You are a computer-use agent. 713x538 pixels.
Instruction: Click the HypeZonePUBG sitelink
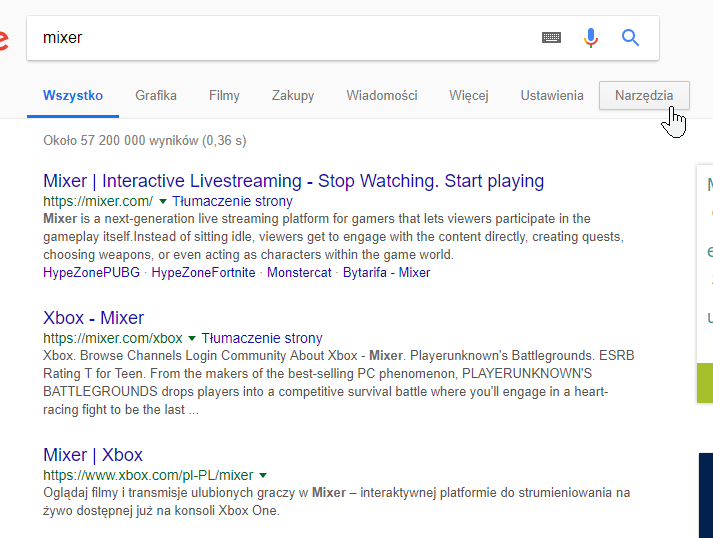(92, 272)
